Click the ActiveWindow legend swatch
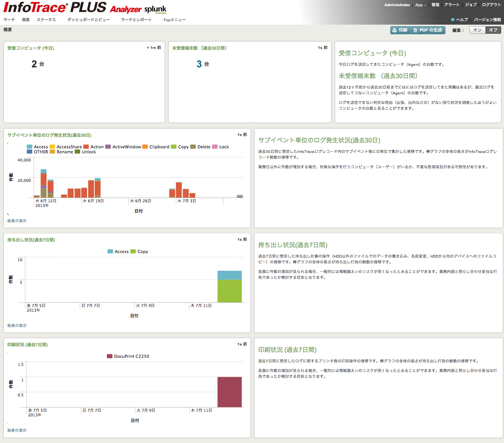Viewport: 504px width, 443px height. (108, 147)
